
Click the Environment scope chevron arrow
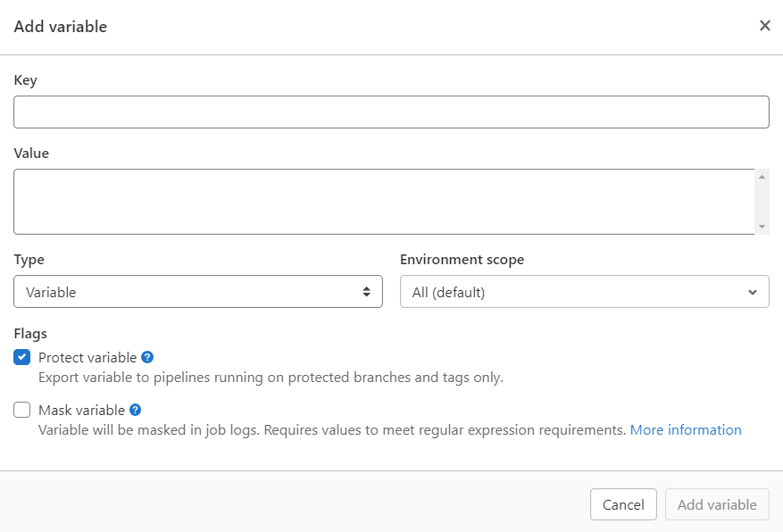click(x=752, y=292)
